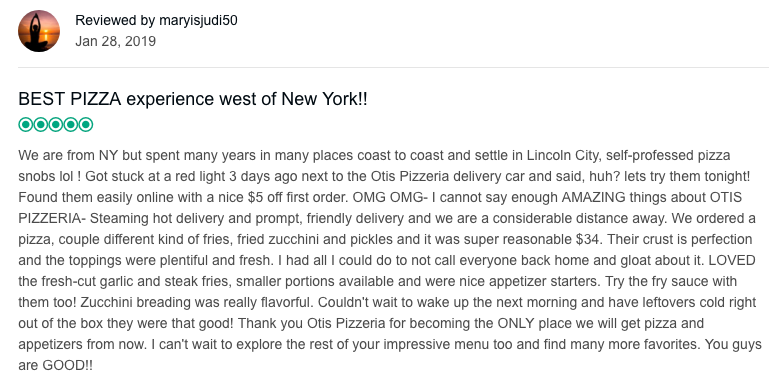Click "$5 off first order" in the review
781x388 pixels.
[297, 197]
